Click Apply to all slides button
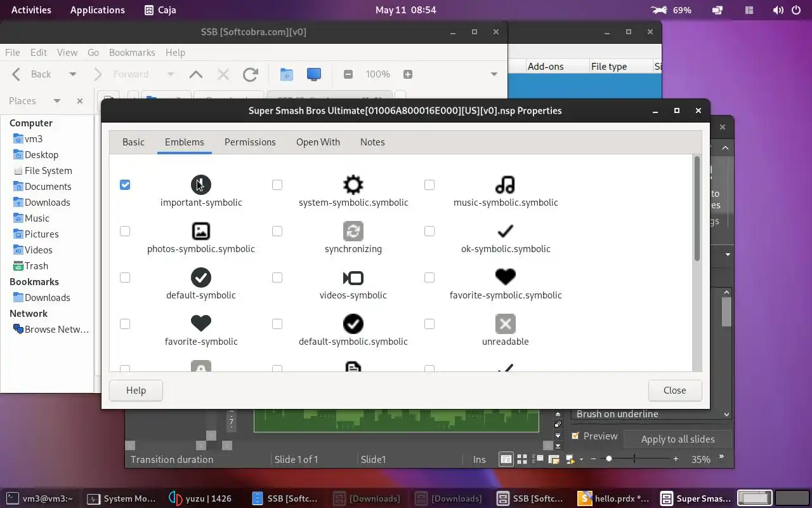Screen dimensions: 812x508 coord(678,439)
